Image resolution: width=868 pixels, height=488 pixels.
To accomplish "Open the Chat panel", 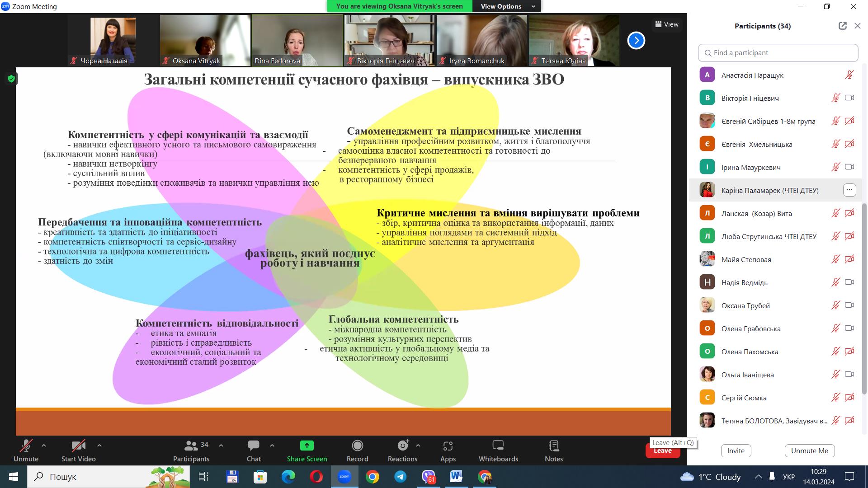I will click(x=253, y=451).
